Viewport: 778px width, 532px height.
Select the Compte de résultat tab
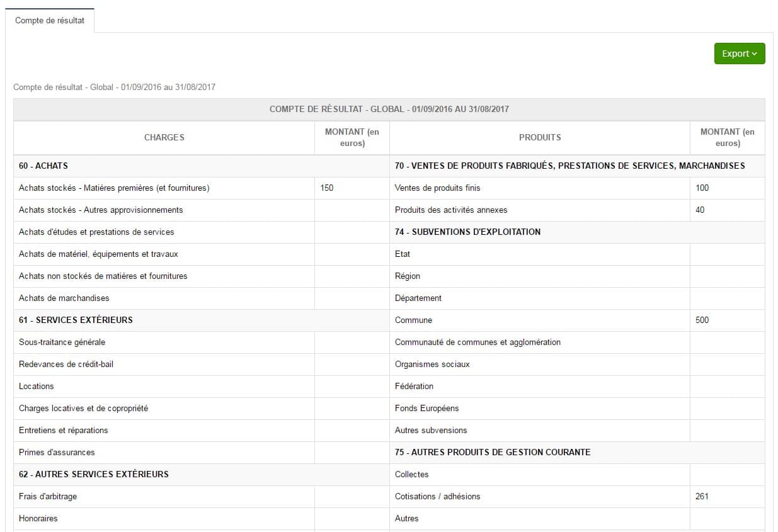point(50,21)
